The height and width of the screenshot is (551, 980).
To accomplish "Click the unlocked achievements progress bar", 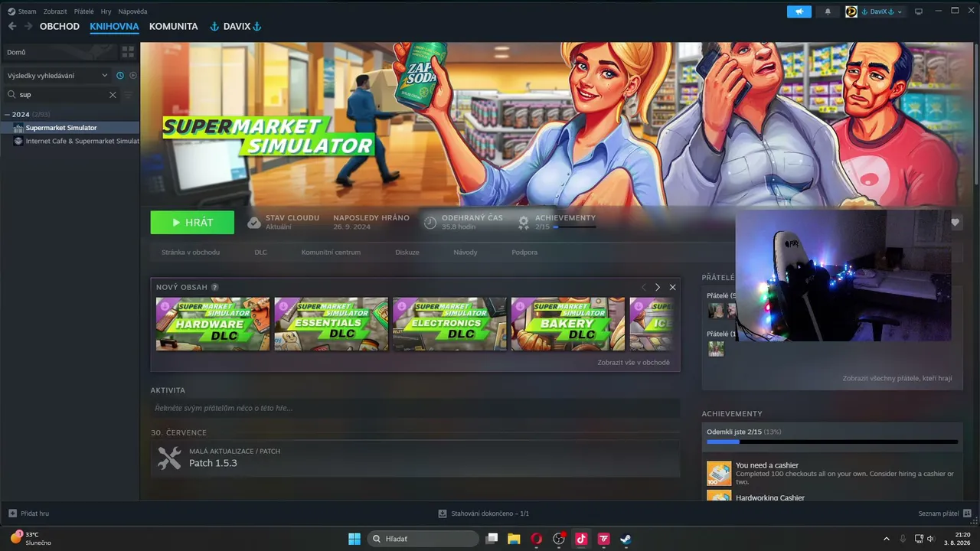I will [832, 442].
